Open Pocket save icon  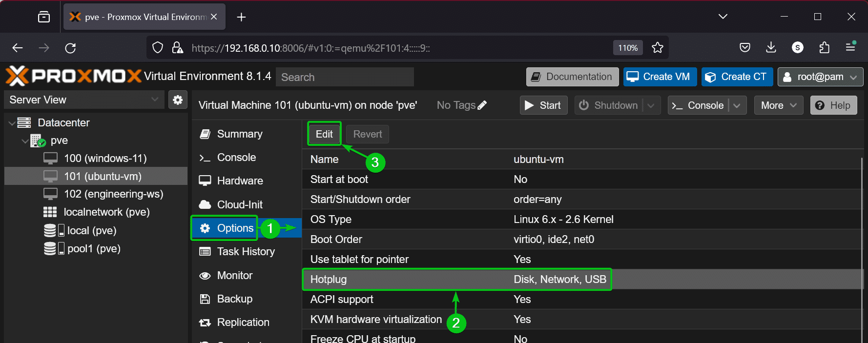click(745, 48)
